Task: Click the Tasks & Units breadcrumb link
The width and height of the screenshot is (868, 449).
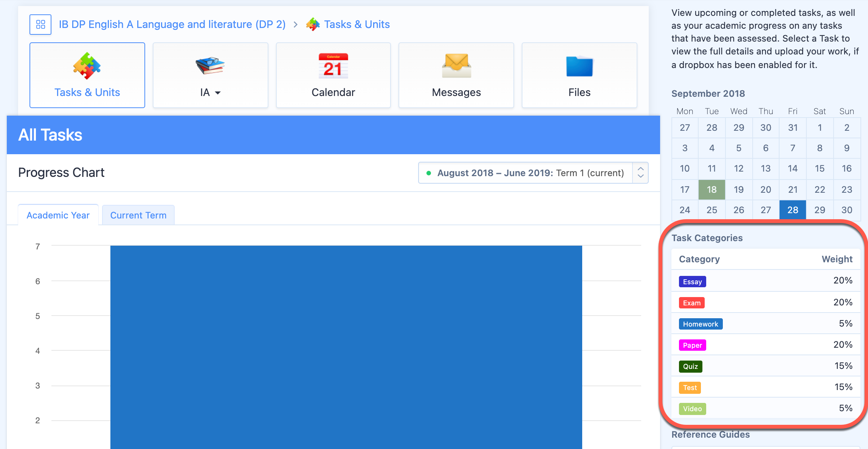Action: 357,25
